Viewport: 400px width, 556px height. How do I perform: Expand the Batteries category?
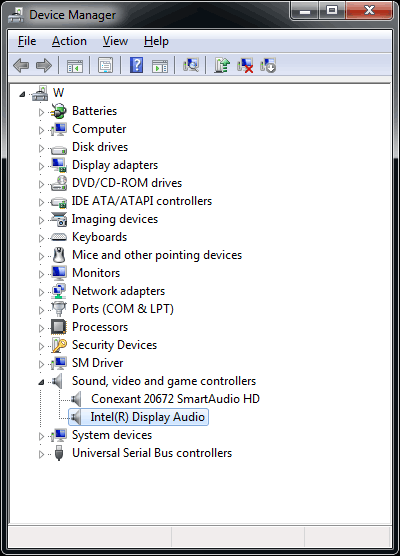[x=41, y=112]
